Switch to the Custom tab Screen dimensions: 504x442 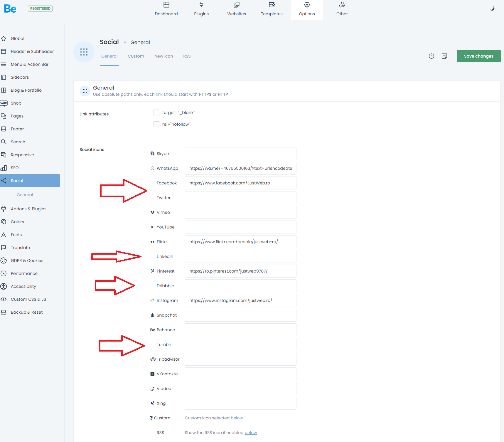tap(136, 56)
